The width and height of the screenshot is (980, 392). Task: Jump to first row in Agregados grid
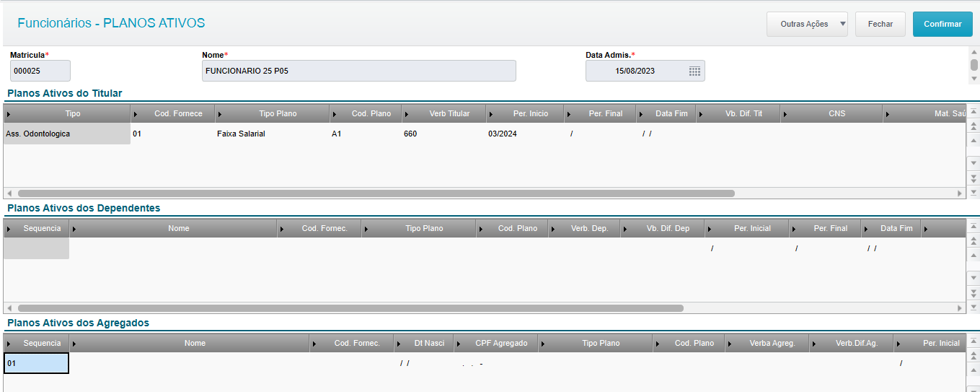tap(974, 341)
